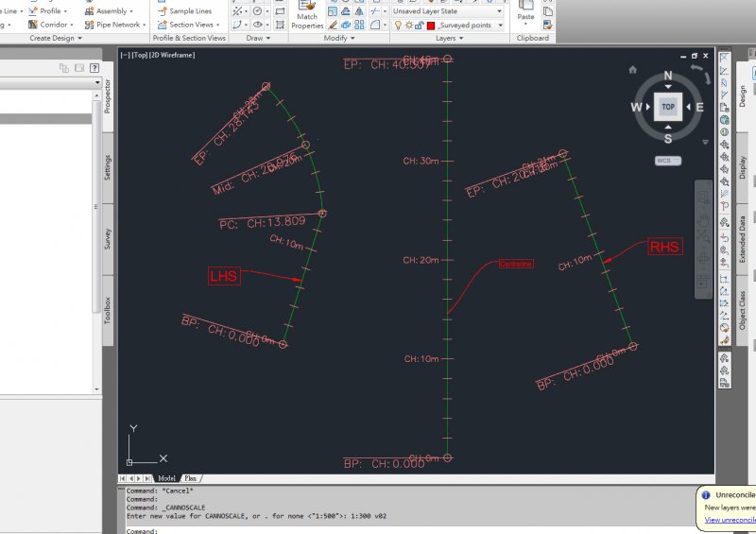
Task: Toggle the layer lock padlock icon
Action: 420,26
